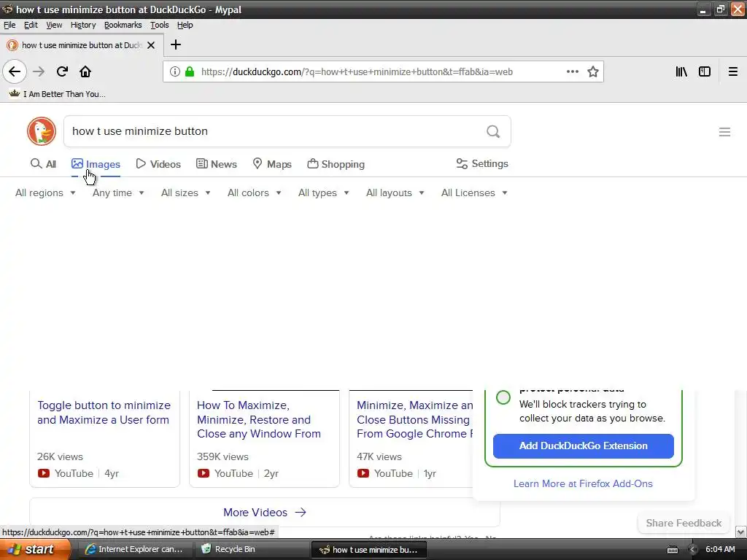Click Add DuckDuckGo Extension button
Image resolution: width=747 pixels, height=560 pixels.
tap(583, 446)
